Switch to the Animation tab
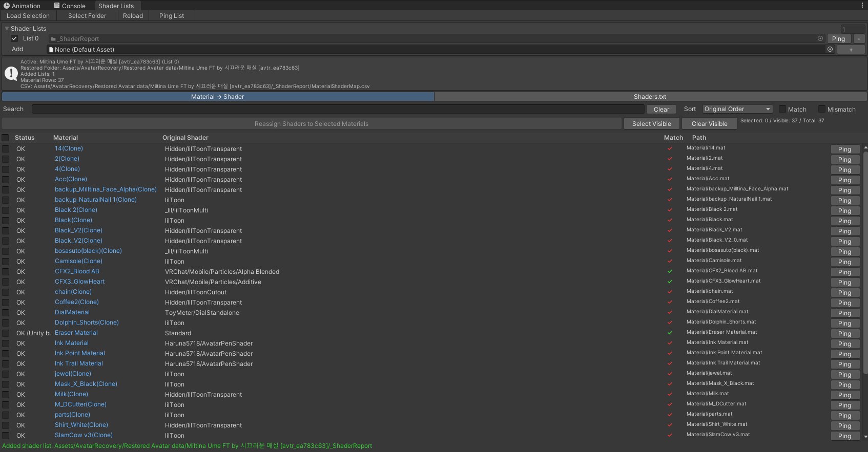The width and height of the screenshot is (868, 452). pyautogui.click(x=22, y=6)
